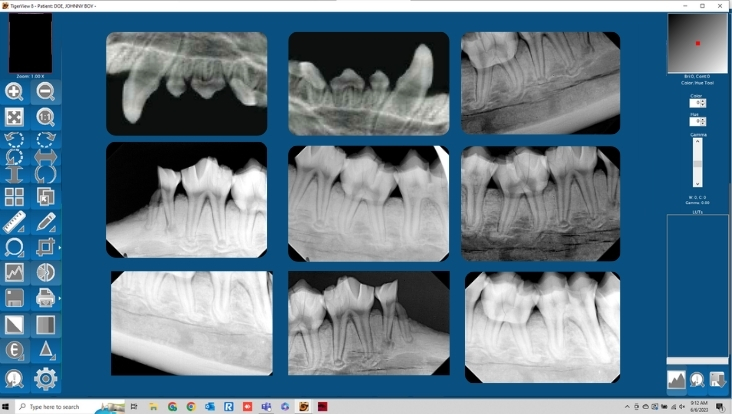
Task: Click the bottom-right magnifier clock icon
Action: click(x=697, y=380)
